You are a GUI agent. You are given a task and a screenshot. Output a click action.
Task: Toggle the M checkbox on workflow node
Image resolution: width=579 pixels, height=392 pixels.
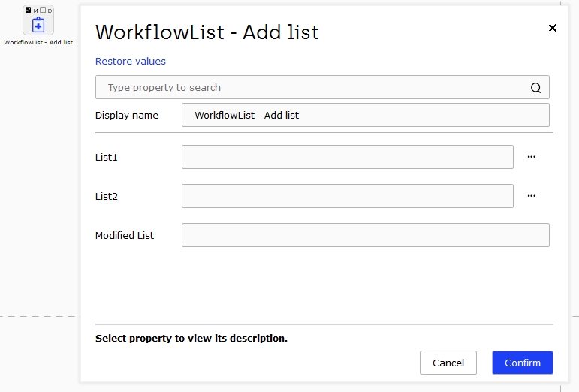tap(29, 10)
